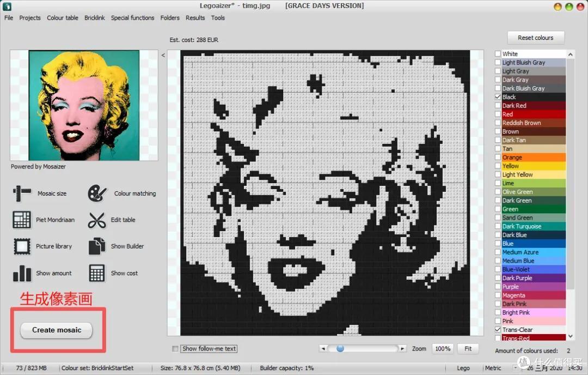This screenshot has height=375, width=588.
Task: Select the Orange colour swatch
Action: pos(534,158)
